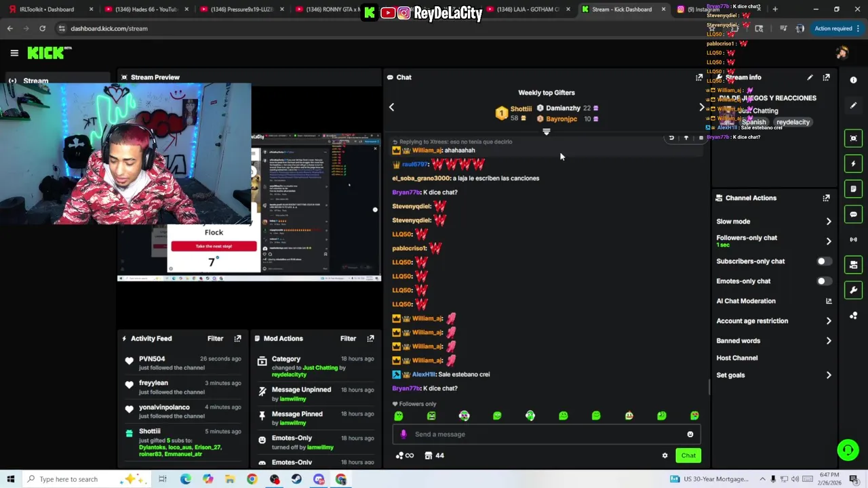Pop out the Stream info panel
The width and height of the screenshot is (868, 488).
coord(826,77)
